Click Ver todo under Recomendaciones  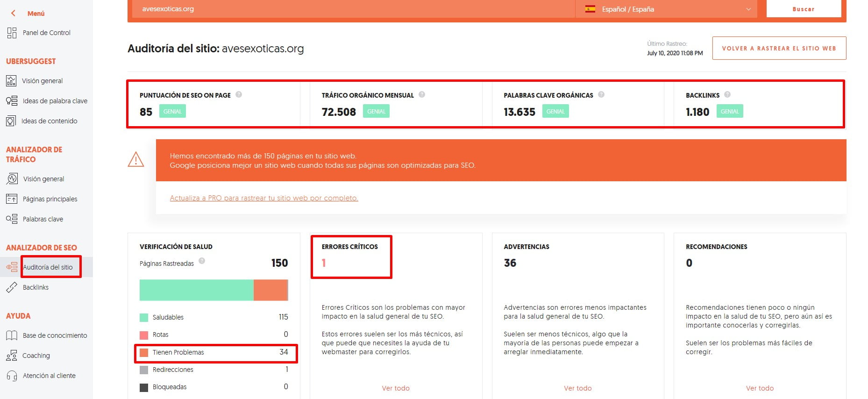tap(760, 388)
